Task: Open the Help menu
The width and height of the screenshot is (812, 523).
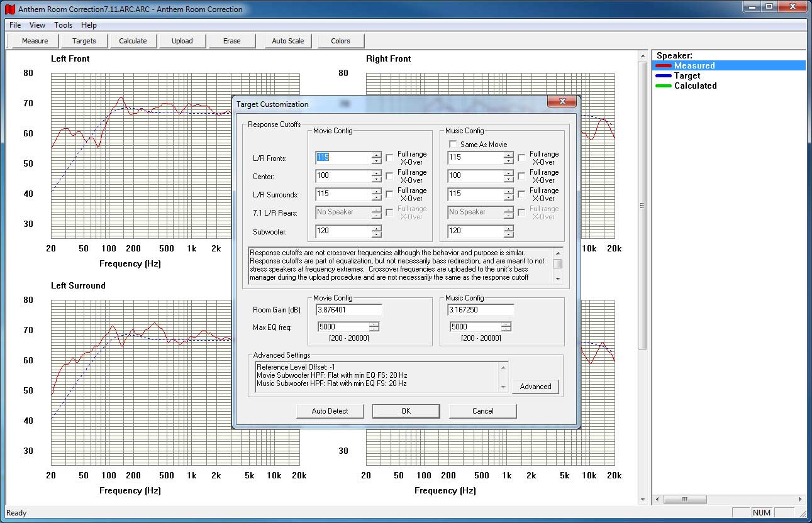Action: [x=89, y=25]
